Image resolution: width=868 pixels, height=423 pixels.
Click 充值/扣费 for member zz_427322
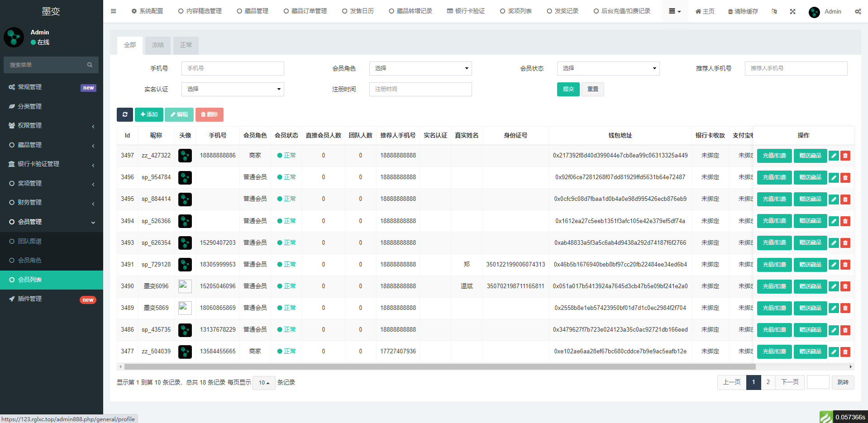(774, 155)
